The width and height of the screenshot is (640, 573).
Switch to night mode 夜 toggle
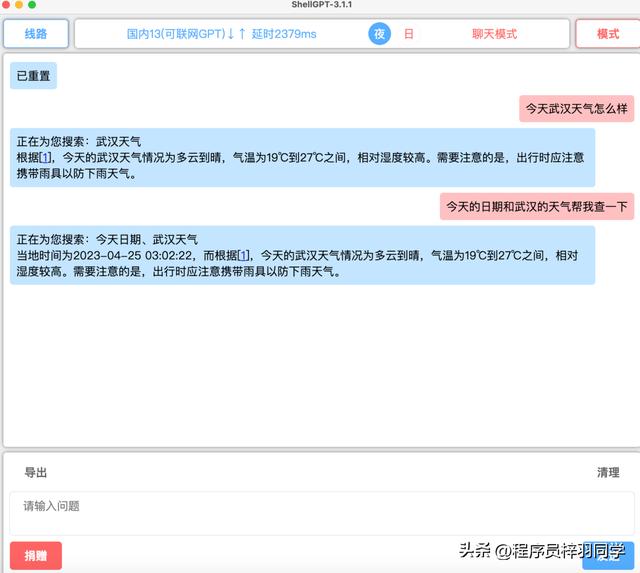pyautogui.click(x=379, y=34)
